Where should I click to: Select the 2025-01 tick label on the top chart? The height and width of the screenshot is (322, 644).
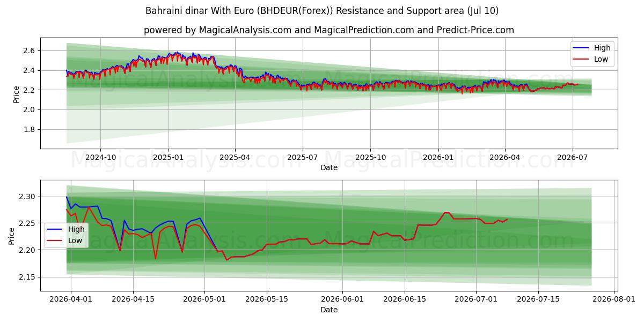[x=169, y=157]
